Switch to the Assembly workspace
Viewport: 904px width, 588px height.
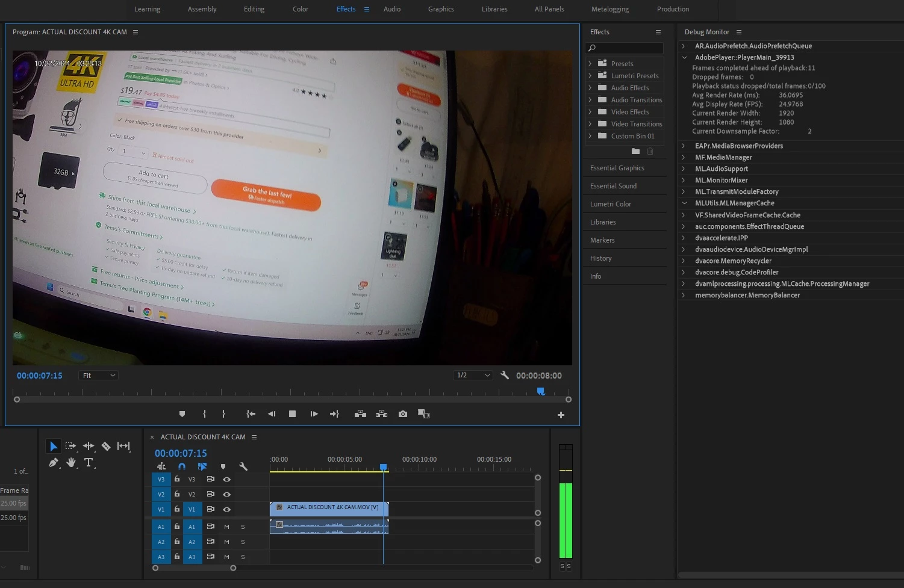click(202, 9)
